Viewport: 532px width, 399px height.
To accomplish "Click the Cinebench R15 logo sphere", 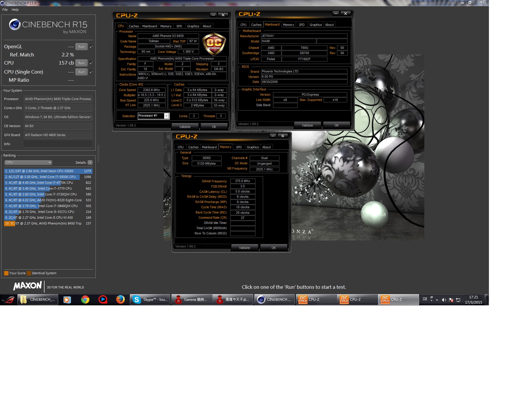I will point(15,25).
